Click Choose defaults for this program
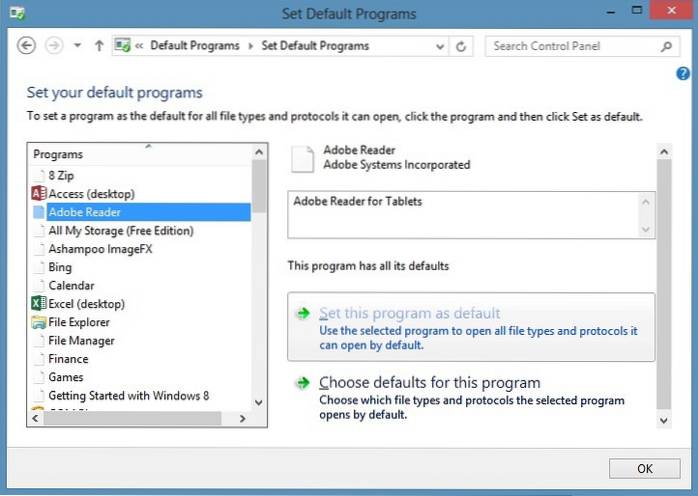This screenshot has width=698, height=496. [x=429, y=383]
